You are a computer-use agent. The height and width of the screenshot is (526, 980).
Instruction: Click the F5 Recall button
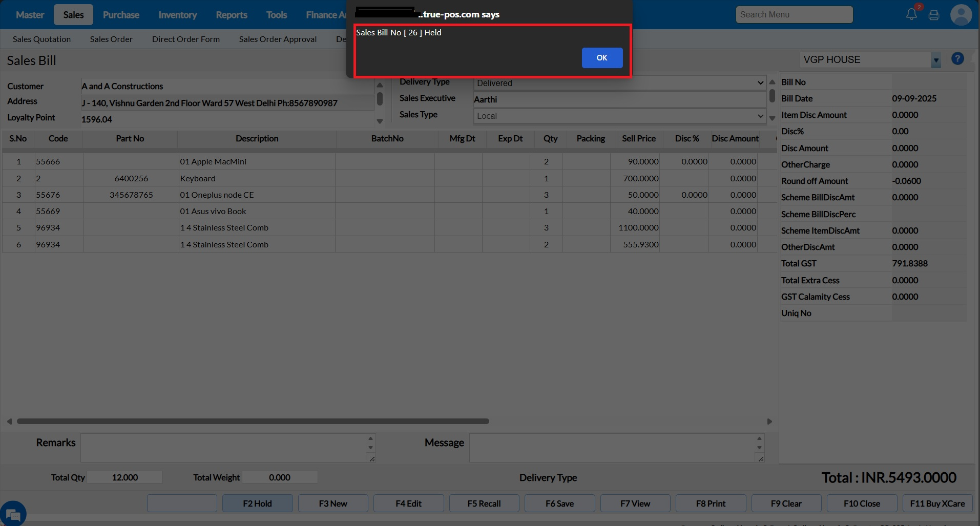click(x=484, y=503)
